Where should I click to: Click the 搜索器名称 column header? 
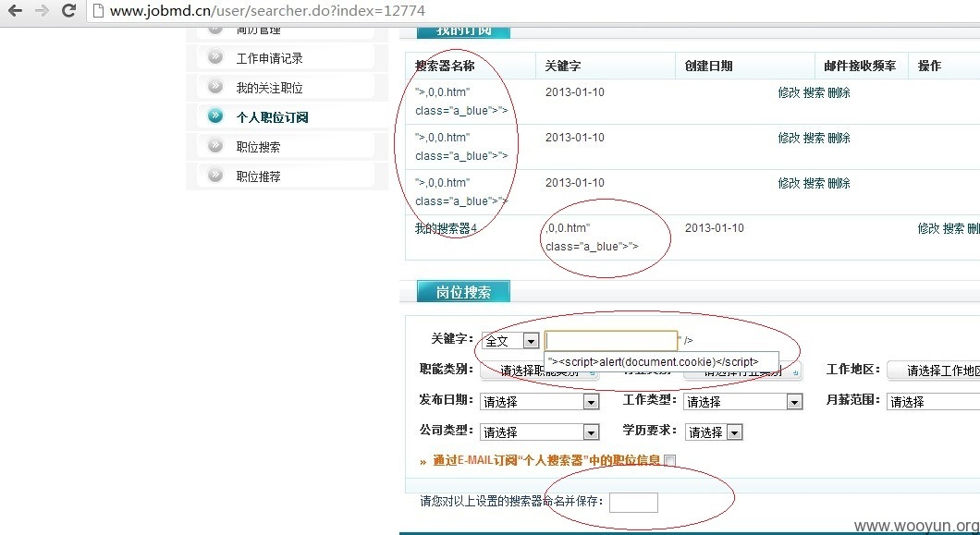pyautogui.click(x=445, y=66)
